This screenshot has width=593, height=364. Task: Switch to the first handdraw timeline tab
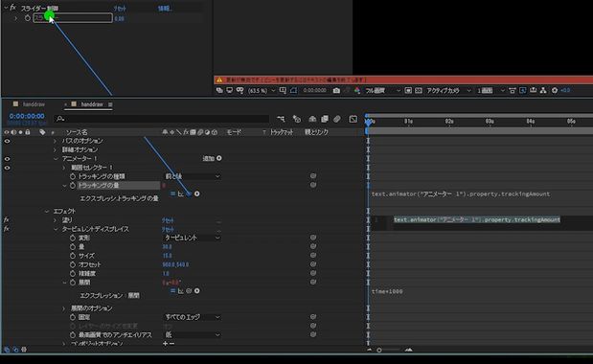click(x=34, y=104)
